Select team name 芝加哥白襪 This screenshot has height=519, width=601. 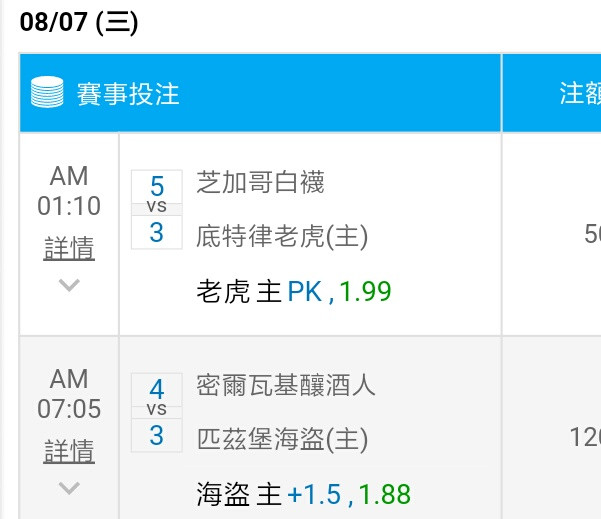click(x=260, y=182)
